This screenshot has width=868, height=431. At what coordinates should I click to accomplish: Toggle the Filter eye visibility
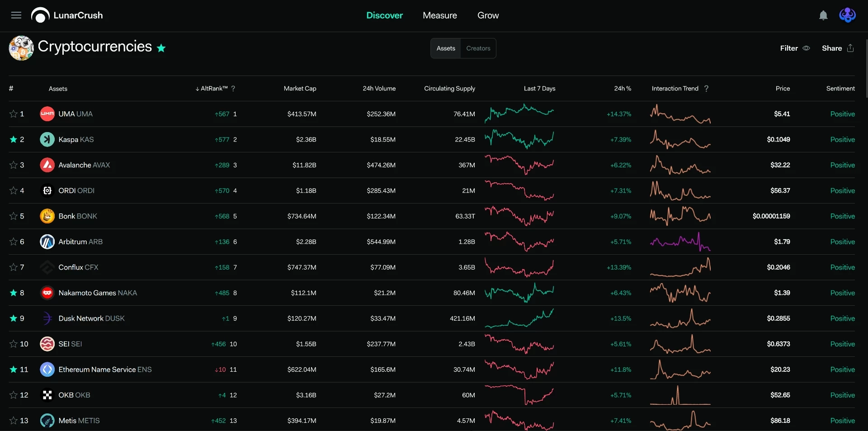(806, 48)
